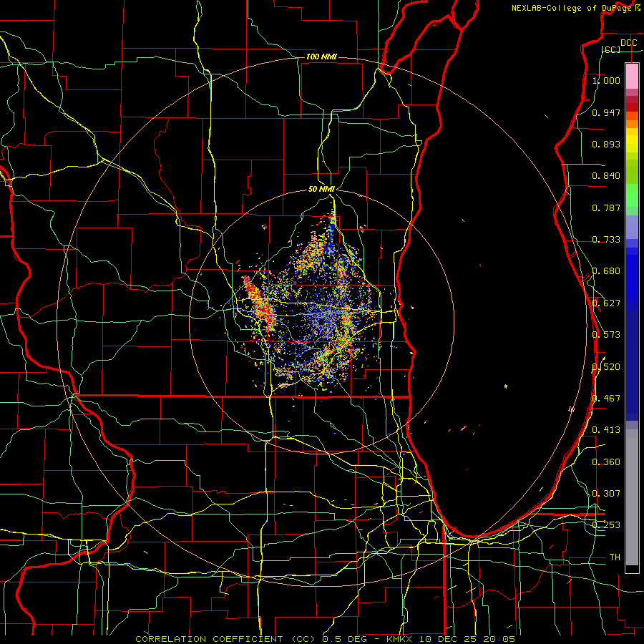The height and width of the screenshot is (644, 644).
Task: Click the 0.893 scale value
Action: click(x=606, y=144)
